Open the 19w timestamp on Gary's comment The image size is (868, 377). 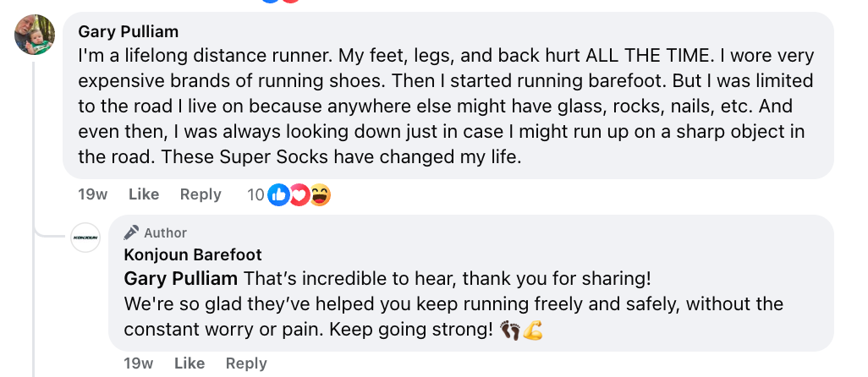92,194
